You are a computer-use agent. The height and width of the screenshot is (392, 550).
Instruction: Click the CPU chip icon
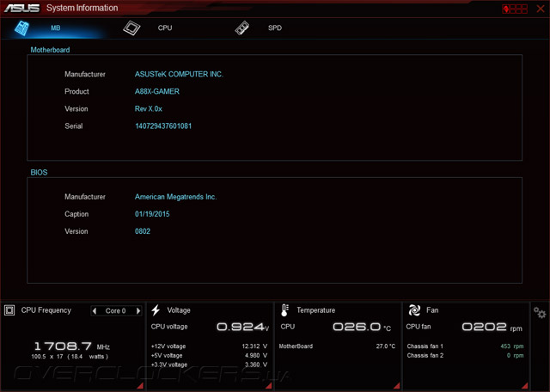131,28
